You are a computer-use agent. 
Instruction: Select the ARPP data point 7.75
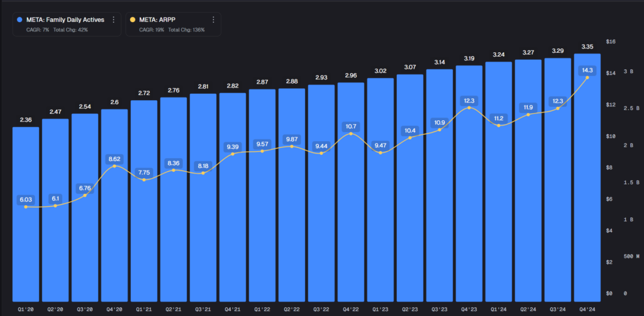click(144, 179)
